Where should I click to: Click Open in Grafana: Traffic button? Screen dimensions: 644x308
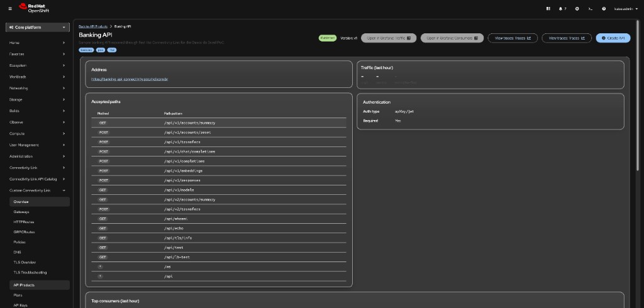point(389,38)
